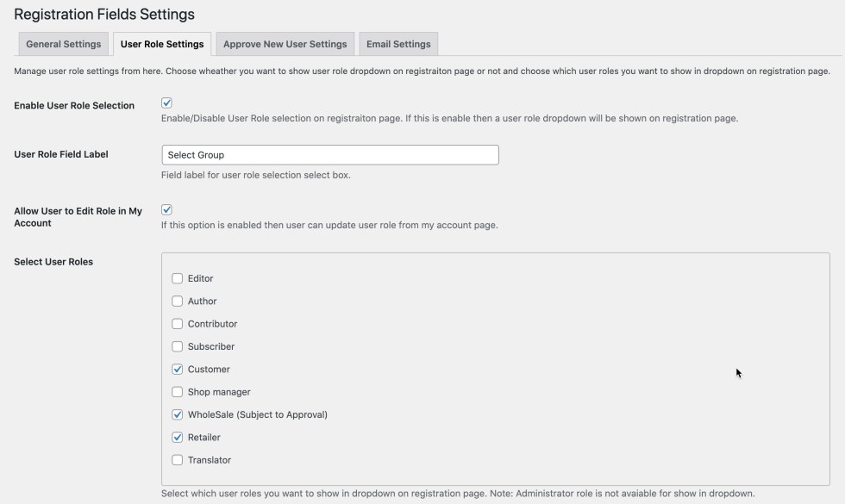The image size is (845, 504).
Task: Disable Enable User Role Selection checkbox
Action: [167, 101]
